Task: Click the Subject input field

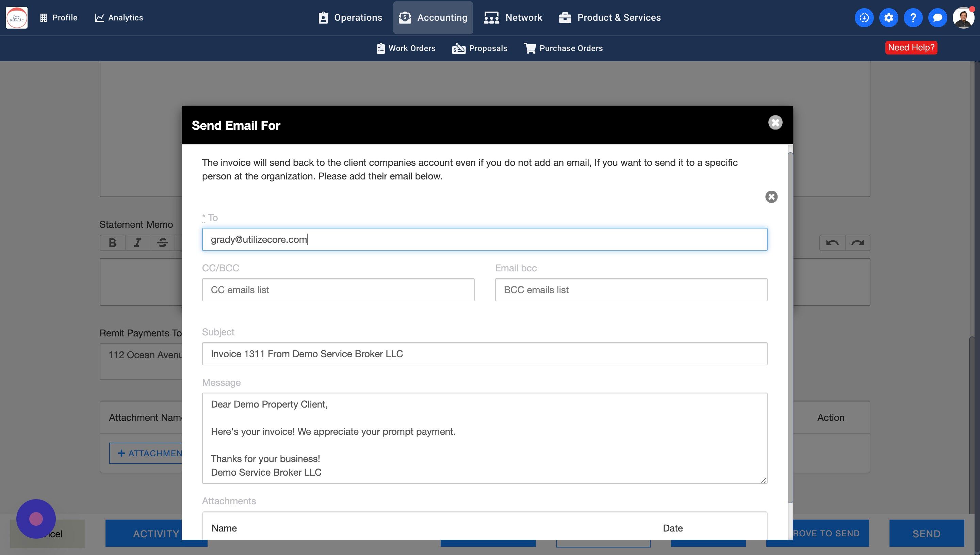Action: pos(485,354)
